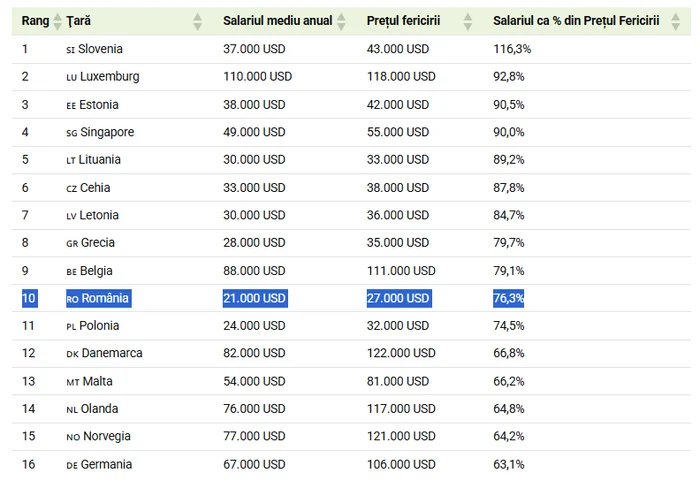Click the 111.000 USD happiness price for Belgia
700x482 pixels.
pyautogui.click(x=401, y=270)
